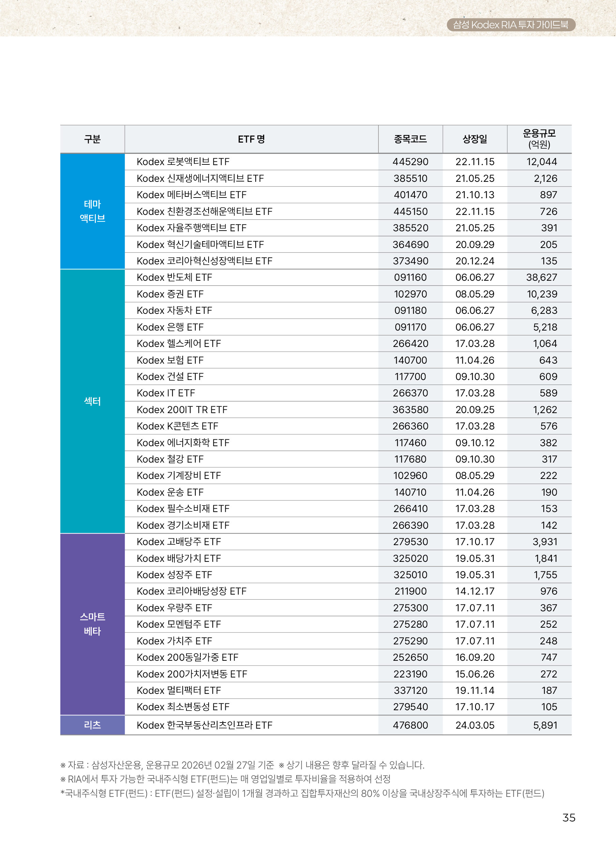
Task: Select stock code '476800'
Action: [x=410, y=726]
